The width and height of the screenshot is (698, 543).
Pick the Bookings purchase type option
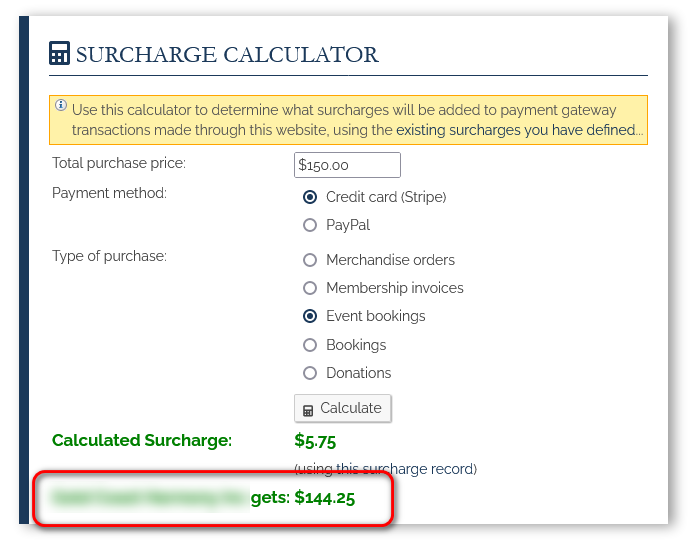310,345
